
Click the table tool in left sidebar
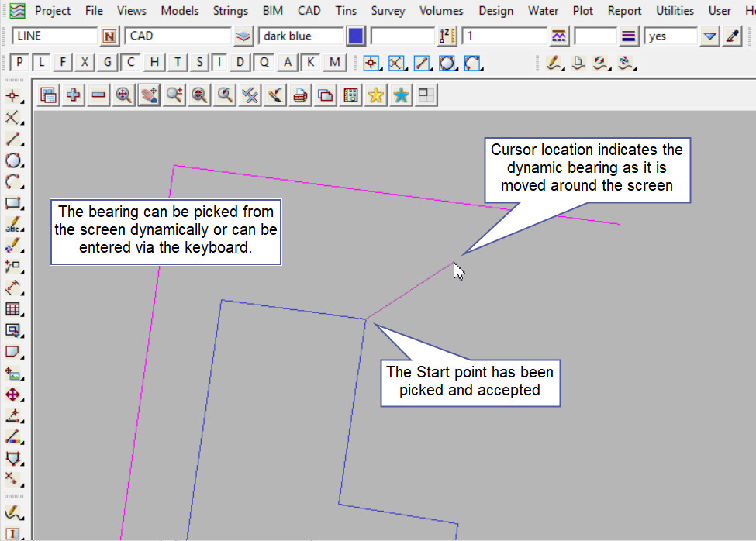click(x=13, y=309)
